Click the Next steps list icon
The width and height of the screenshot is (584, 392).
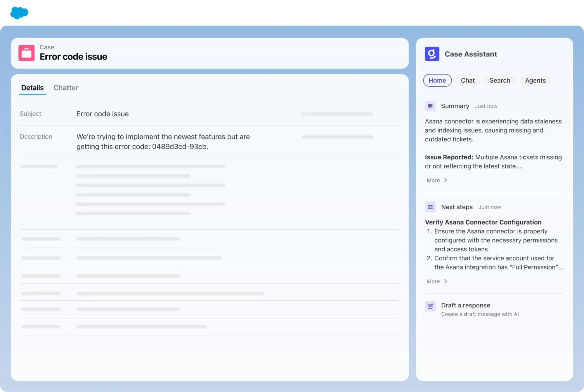(x=430, y=207)
